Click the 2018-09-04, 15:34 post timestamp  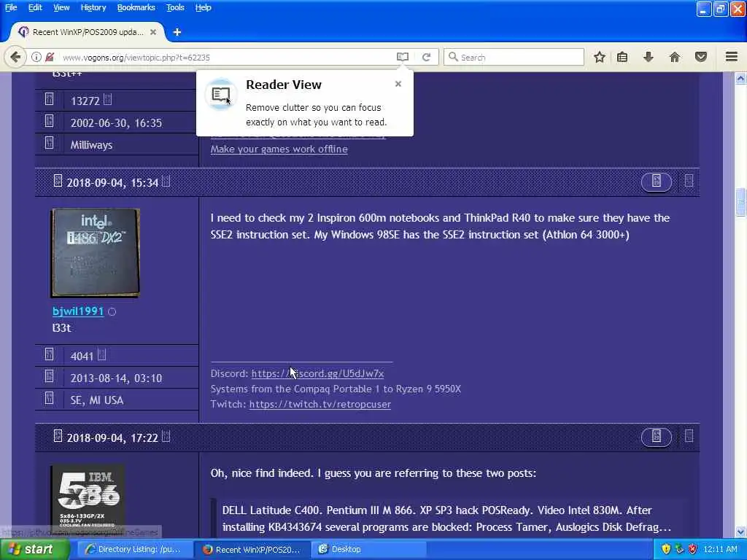coord(112,183)
